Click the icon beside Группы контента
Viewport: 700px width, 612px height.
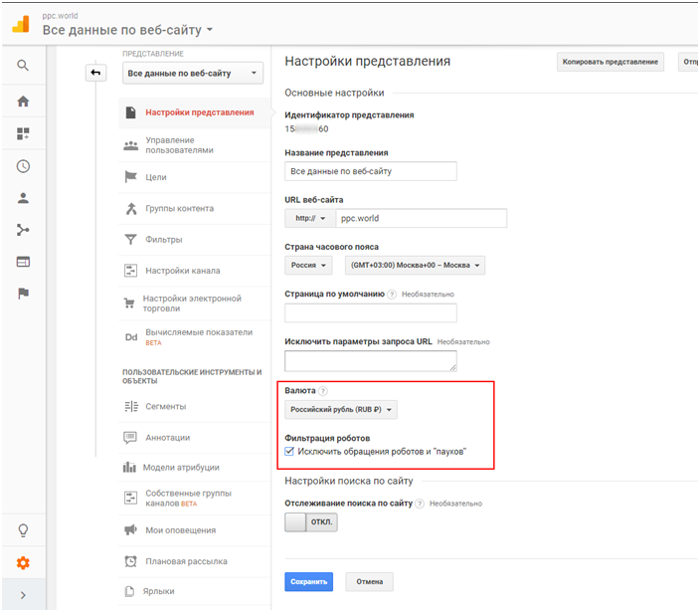[131, 208]
